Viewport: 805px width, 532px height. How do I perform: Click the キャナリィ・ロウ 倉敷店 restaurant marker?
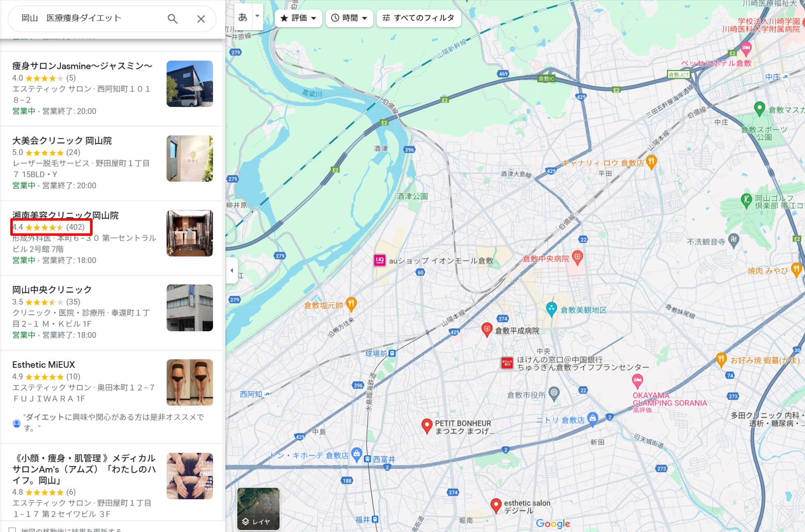[x=651, y=162]
